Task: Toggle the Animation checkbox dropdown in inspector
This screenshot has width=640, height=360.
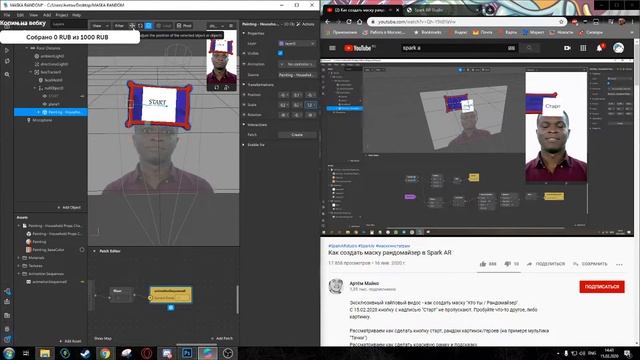Action: tap(282, 64)
